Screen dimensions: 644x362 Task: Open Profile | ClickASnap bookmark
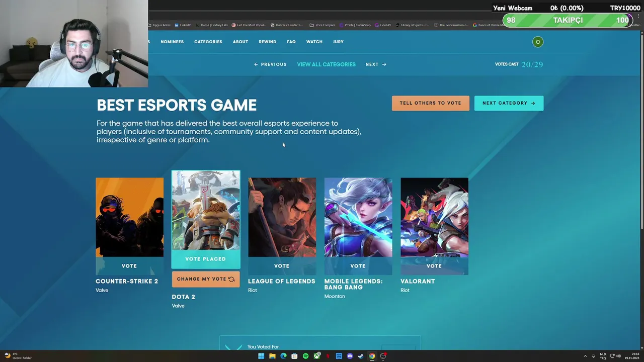(355, 25)
